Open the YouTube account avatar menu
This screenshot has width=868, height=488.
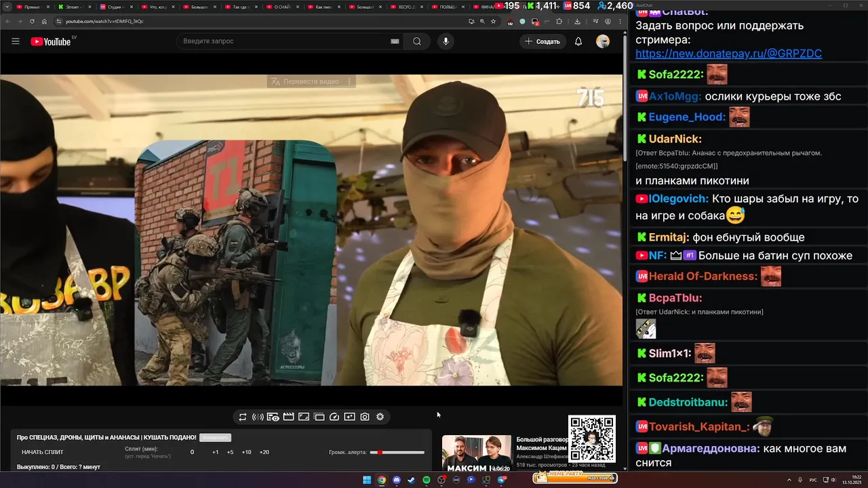pyautogui.click(x=603, y=41)
